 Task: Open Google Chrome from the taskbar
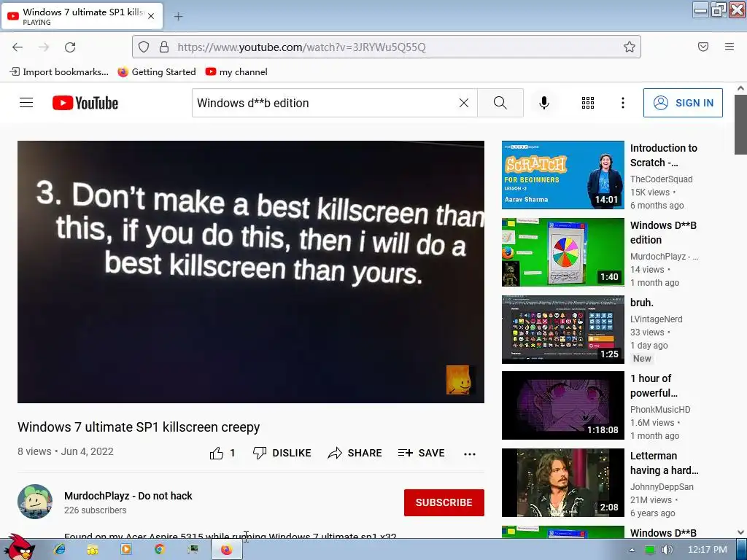[160, 550]
